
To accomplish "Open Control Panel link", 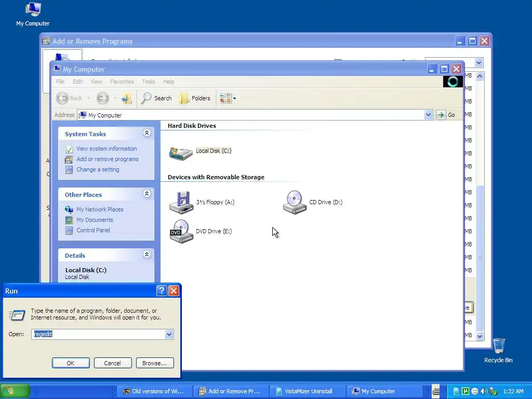I will point(93,230).
